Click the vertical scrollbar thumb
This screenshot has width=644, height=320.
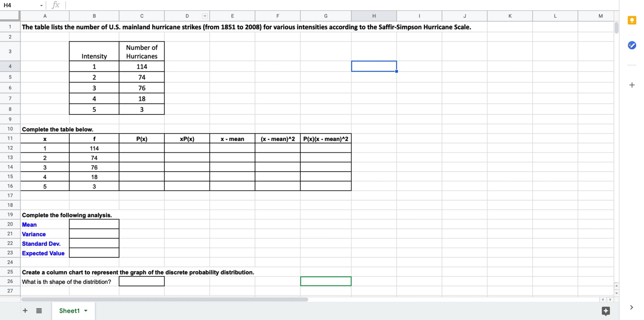(616, 28)
